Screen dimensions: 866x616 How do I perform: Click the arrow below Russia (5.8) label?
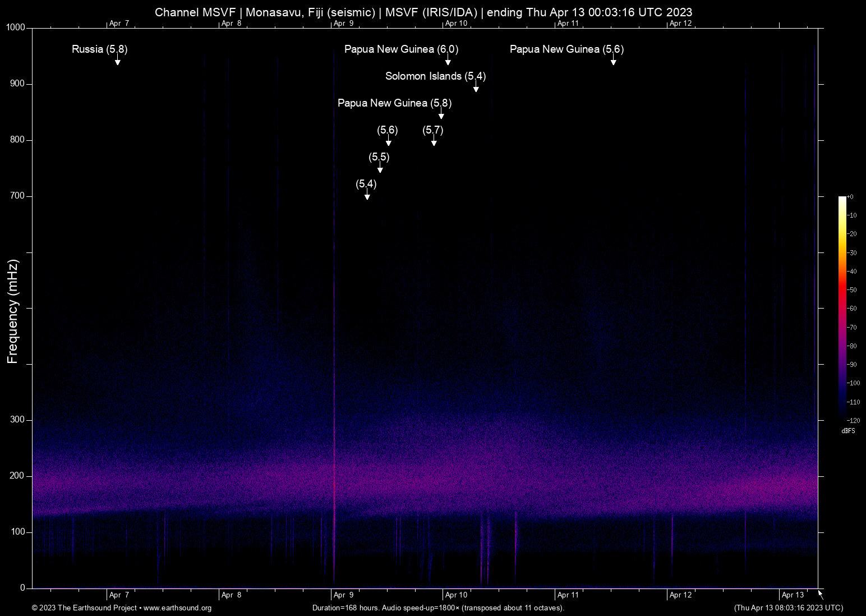coord(118,62)
